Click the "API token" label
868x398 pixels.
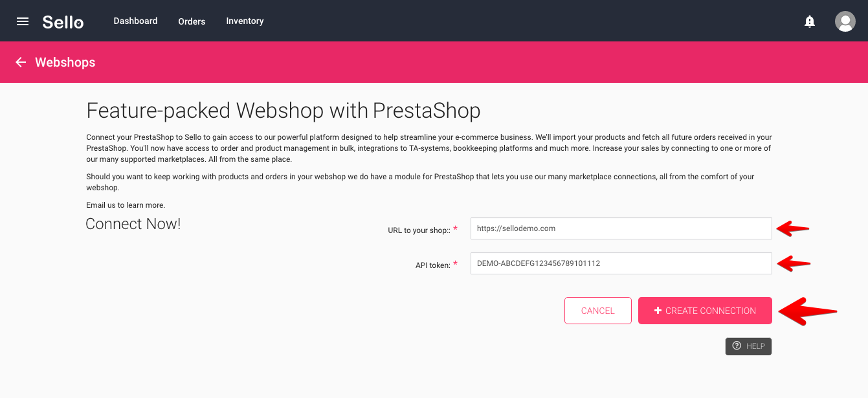[434, 265]
